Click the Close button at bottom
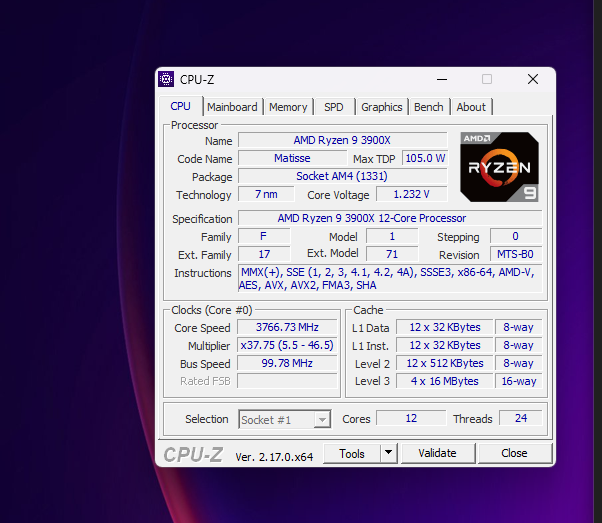 coord(514,453)
